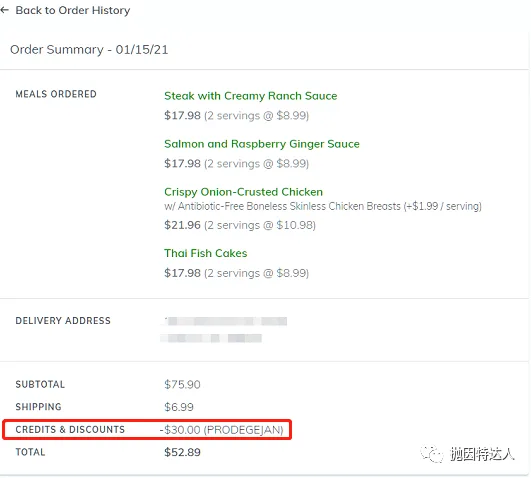Click the Antibiotic-Free Chicken Breasts upgrade note
The width and height of the screenshot is (531, 478).
coord(323,206)
